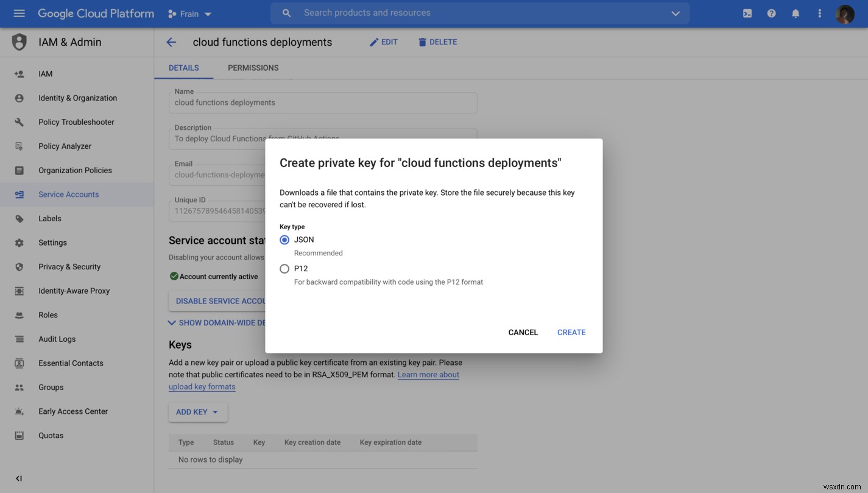
Task: Click the Edit pencil icon
Action: (383, 41)
